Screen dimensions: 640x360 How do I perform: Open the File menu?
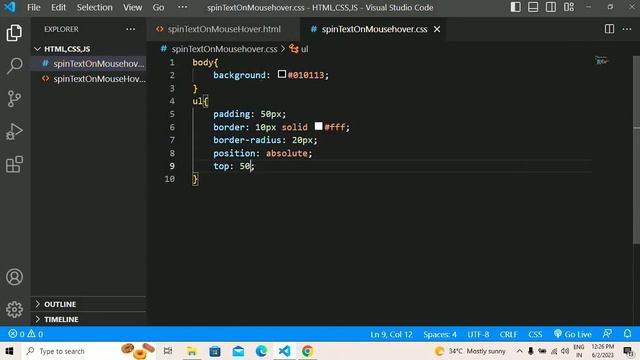tap(33, 7)
